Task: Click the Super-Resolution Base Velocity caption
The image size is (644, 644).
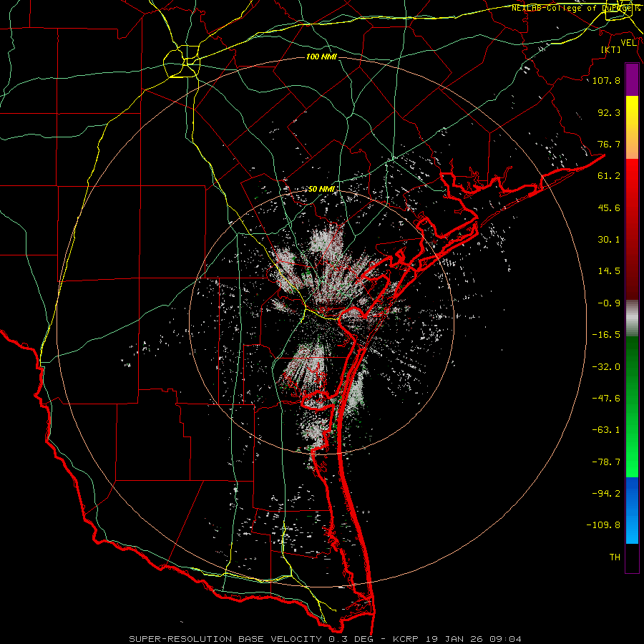Action: pos(326,639)
